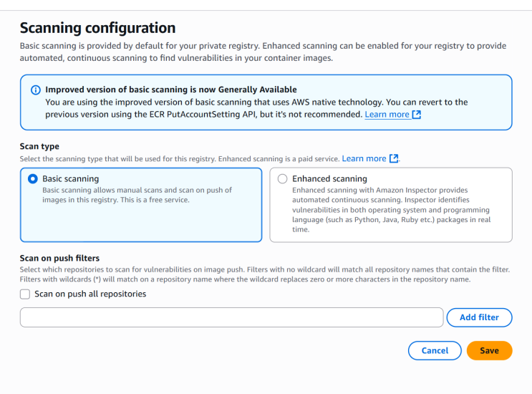Focus the scan on push filter text field
Image resolution: width=532 pixels, height=394 pixels.
coord(232,317)
